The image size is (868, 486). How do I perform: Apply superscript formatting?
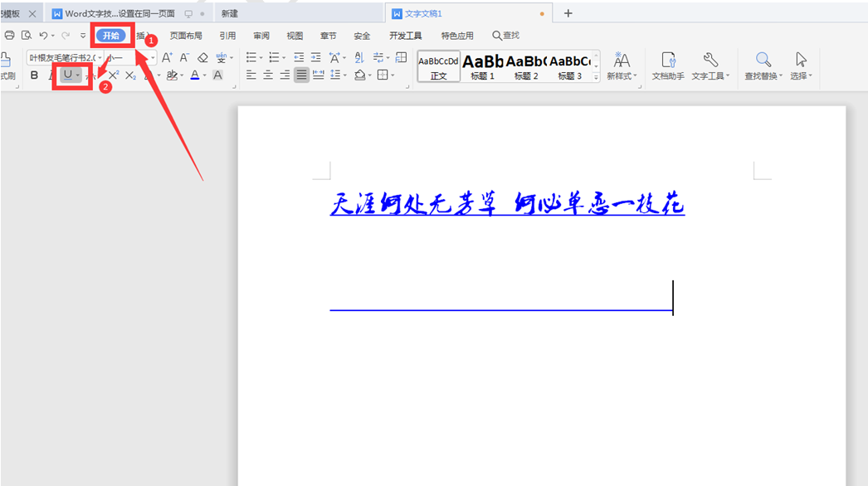[x=113, y=75]
